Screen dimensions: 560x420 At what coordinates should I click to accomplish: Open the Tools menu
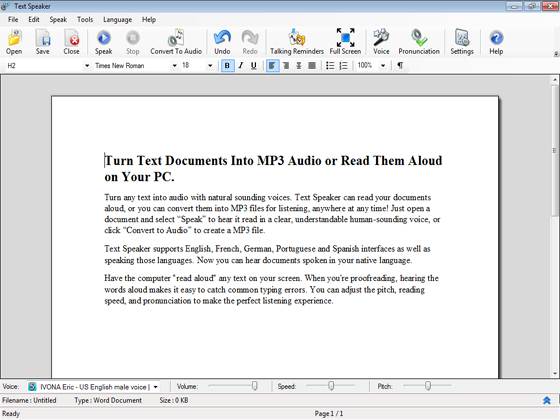[85, 20]
